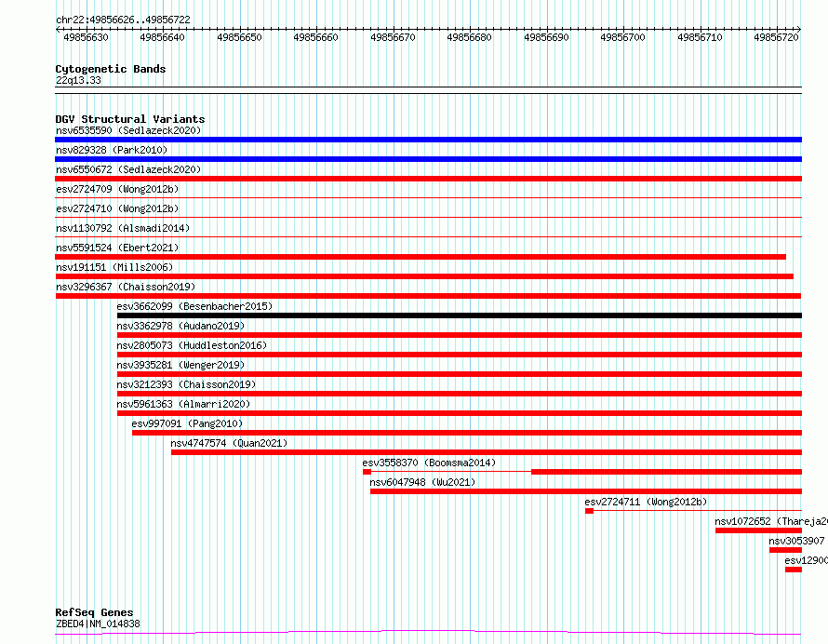This screenshot has width=828, height=644.
Task: Click ruler position 49856700
Action: pyautogui.click(x=623, y=37)
